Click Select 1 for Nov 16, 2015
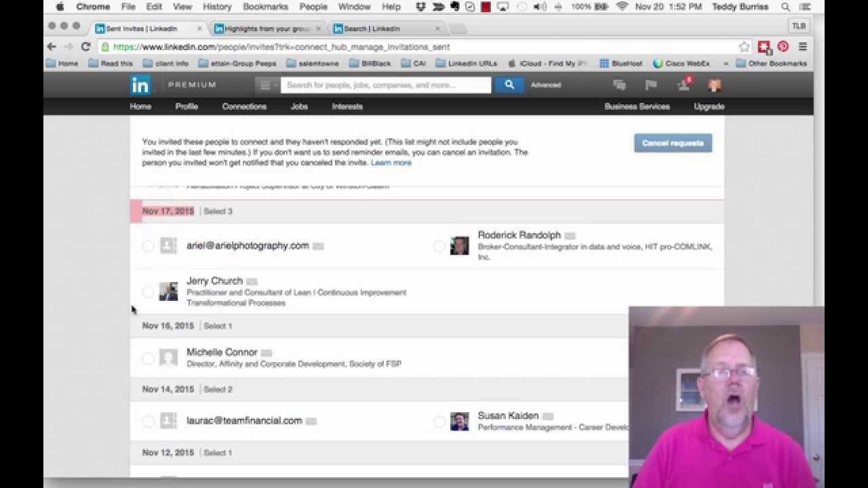Image resolution: width=868 pixels, height=488 pixels. coord(218,326)
